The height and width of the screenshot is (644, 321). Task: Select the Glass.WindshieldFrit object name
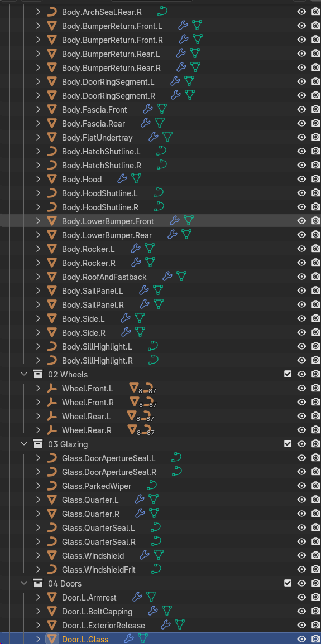click(99, 570)
